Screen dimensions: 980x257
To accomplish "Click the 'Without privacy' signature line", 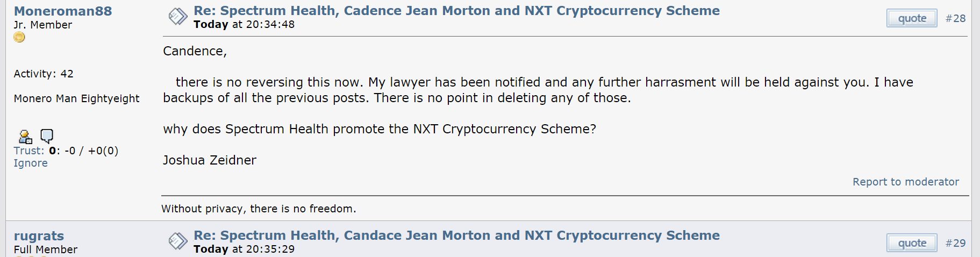I will pyautogui.click(x=259, y=209).
